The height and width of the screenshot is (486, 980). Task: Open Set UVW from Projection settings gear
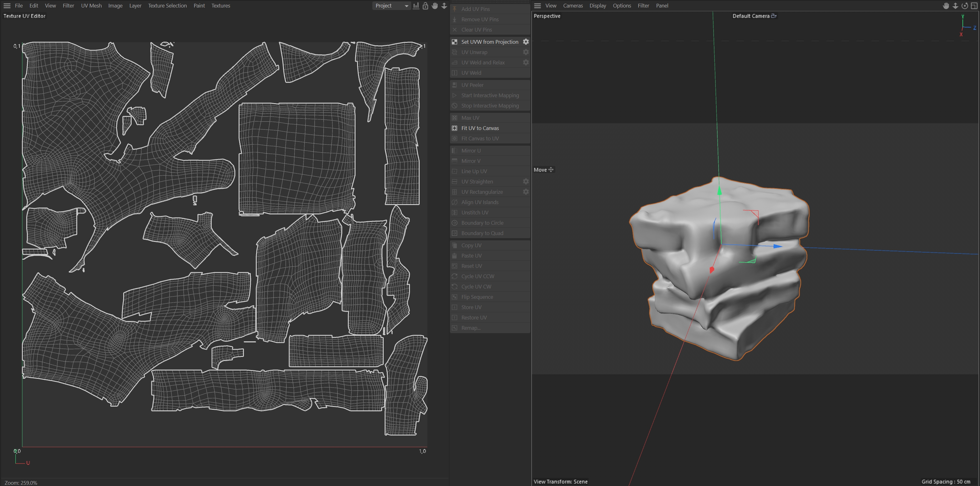pos(526,42)
